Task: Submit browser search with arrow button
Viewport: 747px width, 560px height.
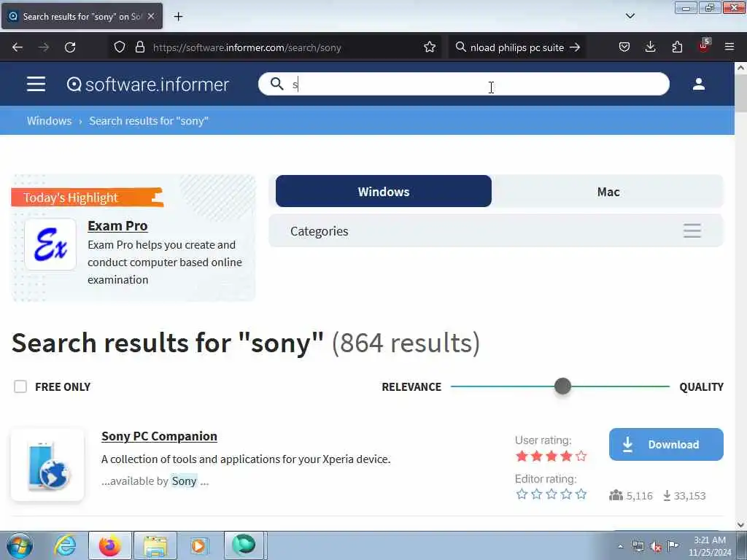Action: coord(575,47)
